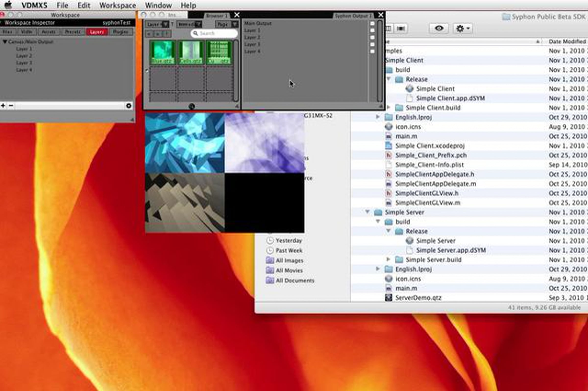Collapse the Simple Server folder
Screen dimensions: 588x391
point(367,212)
